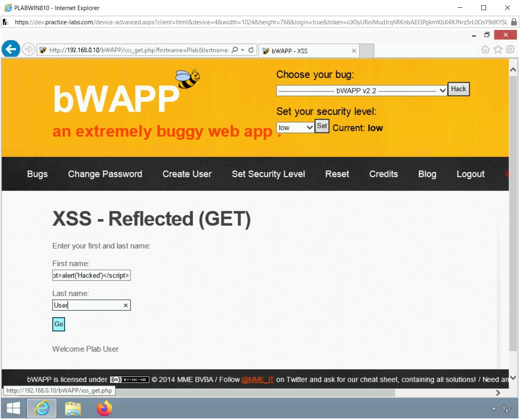Clear the Last name field using the X

[x=125, y=305]
